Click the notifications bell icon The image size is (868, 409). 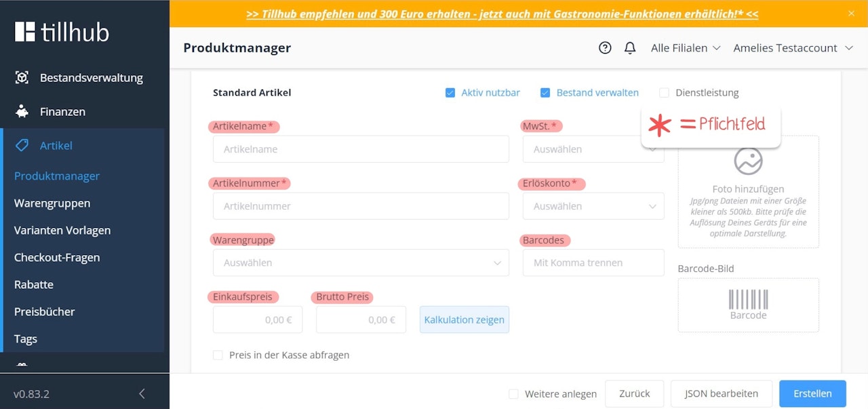click(x=630, y=47)
